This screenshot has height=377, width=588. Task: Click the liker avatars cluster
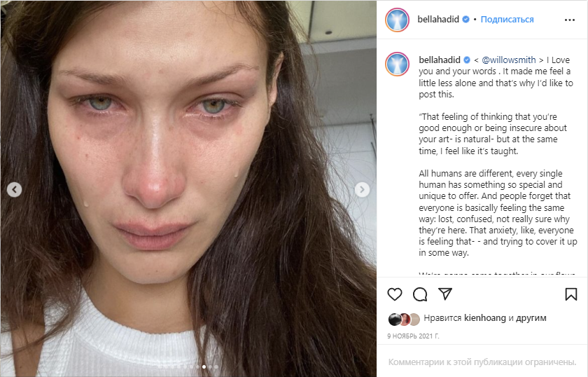pos(404,319)
